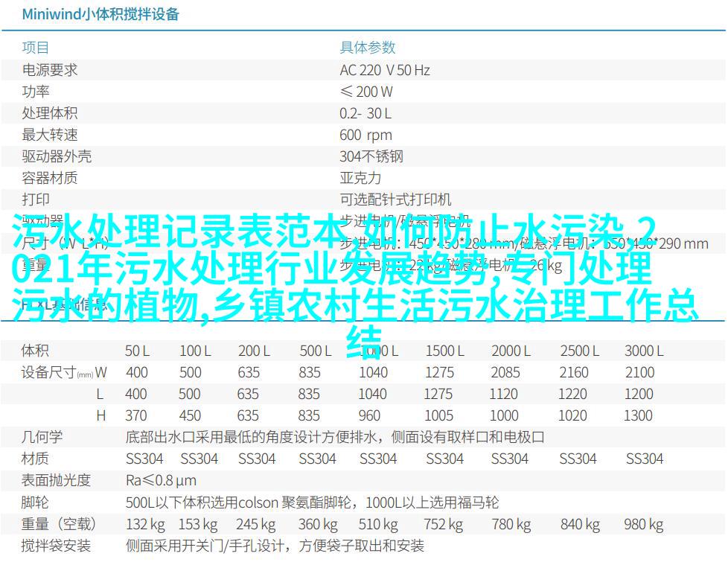Click the 980 kg weight value

(x=644, y=525)
